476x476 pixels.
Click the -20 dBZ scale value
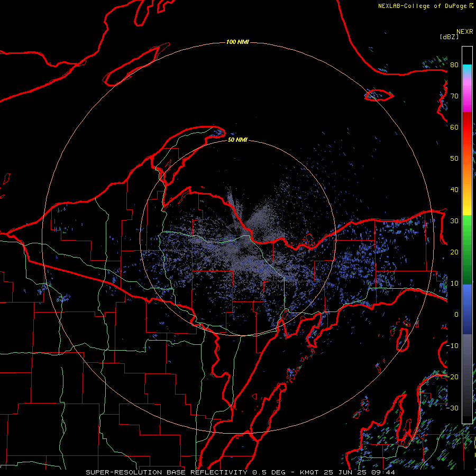452,377
